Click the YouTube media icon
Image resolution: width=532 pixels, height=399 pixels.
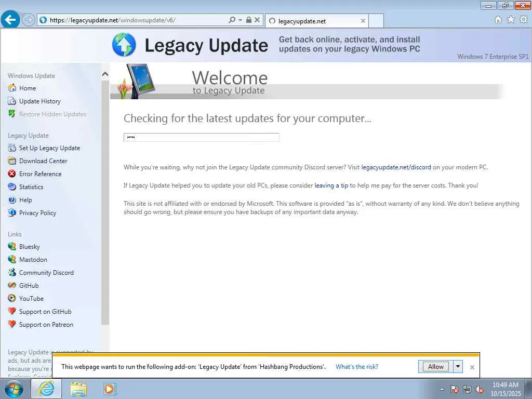tap(12, 299)
